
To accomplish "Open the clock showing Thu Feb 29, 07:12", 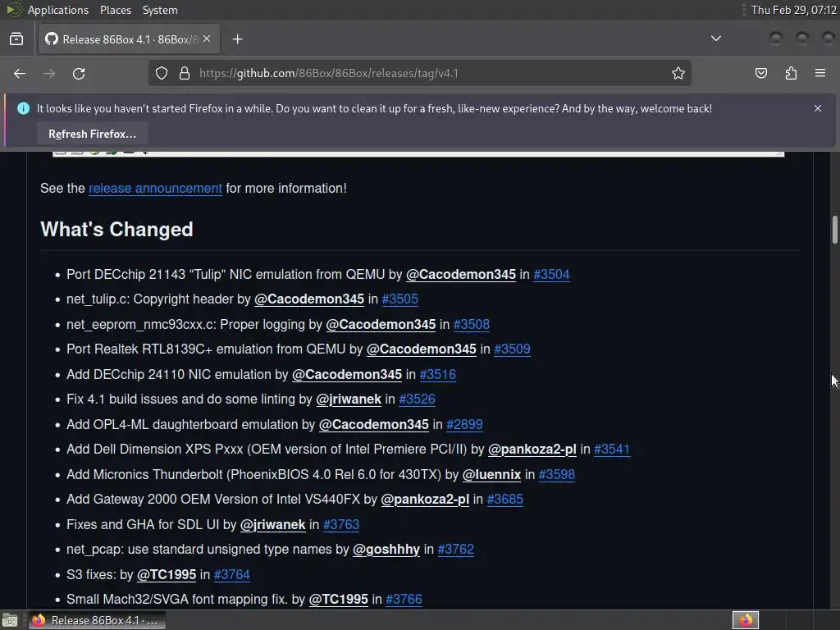I will (793, 10).
